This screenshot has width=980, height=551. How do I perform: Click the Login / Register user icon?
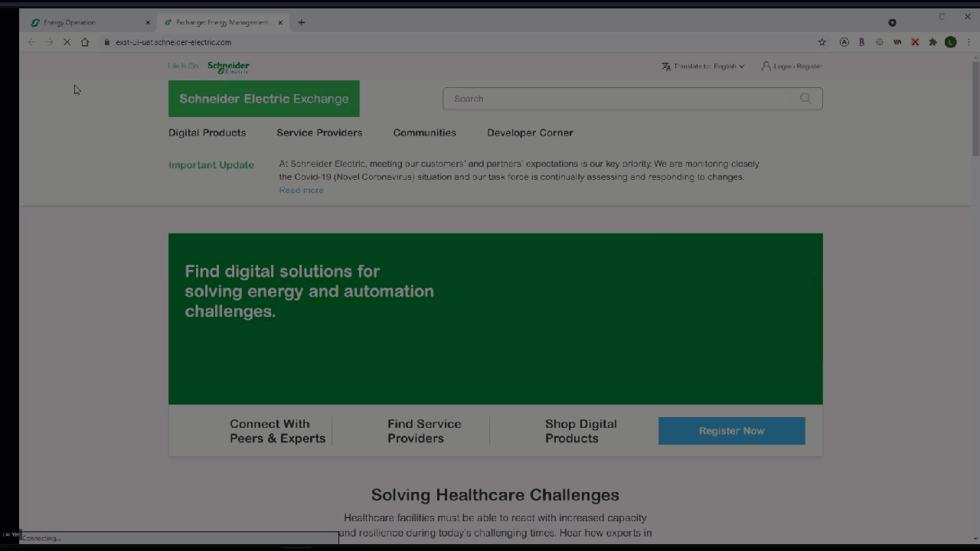[x=766, y=66]
